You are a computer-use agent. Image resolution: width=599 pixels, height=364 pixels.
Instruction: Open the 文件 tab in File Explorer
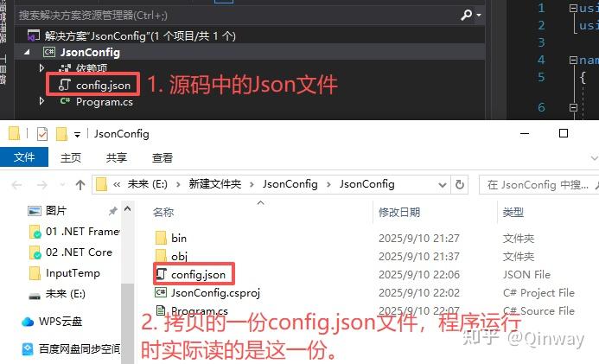[24, 157]
